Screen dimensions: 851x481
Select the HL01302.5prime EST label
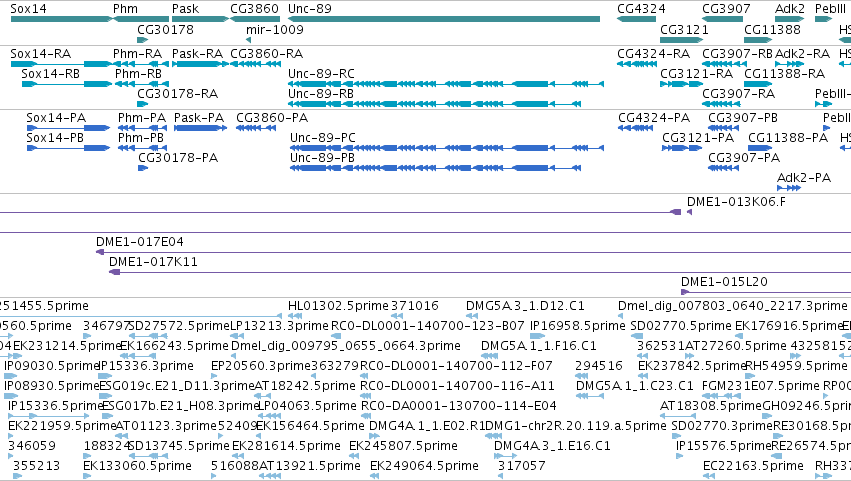(338, 306)
